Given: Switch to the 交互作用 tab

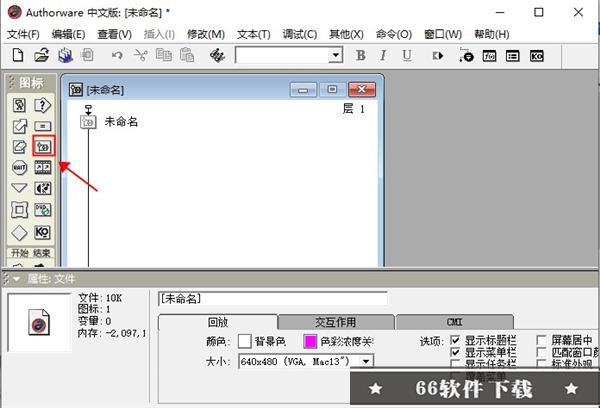Looking at the screenshot, I should click(336, 322).
